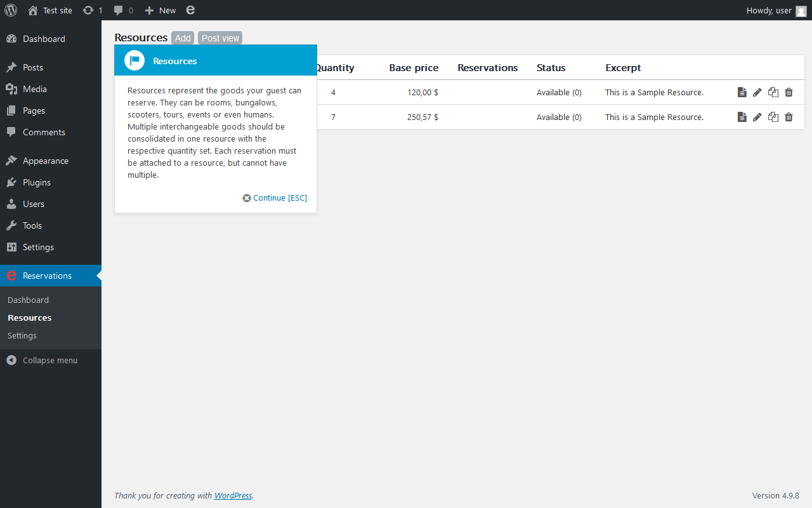Open the New content dropdown in the admin bar
Screen dimensions: 812x508
pos(160,10)
